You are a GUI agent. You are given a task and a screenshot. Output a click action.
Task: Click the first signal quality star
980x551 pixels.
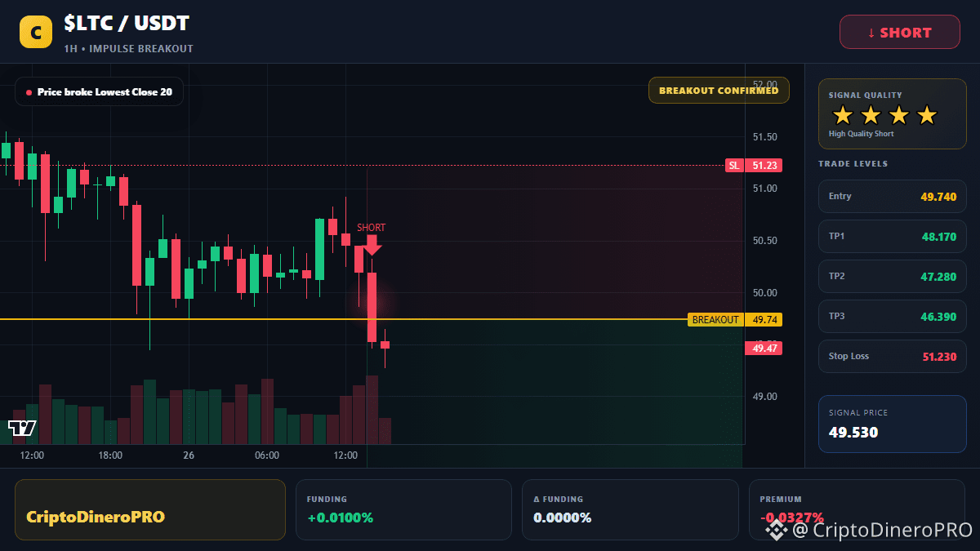[843, 115]
